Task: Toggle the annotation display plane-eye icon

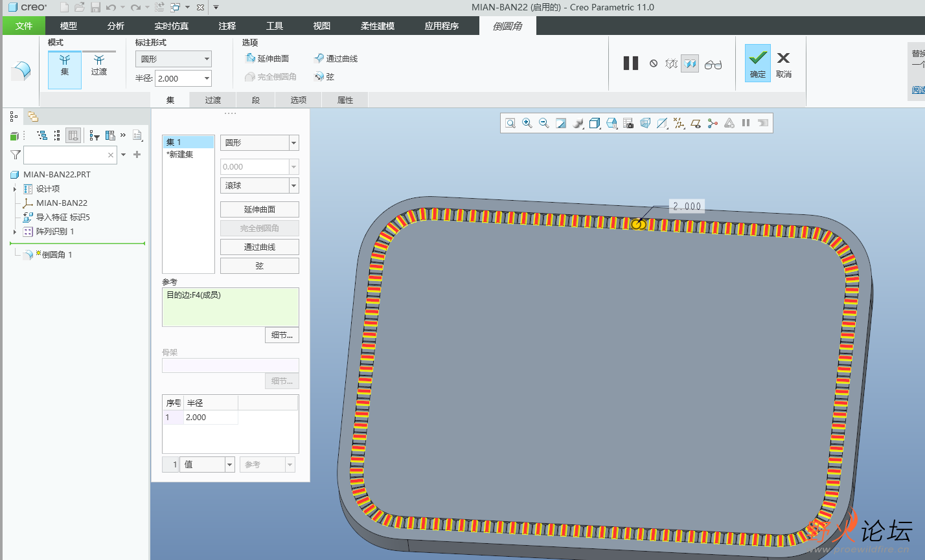Action: pyautogui.click(x=696, y=123)
